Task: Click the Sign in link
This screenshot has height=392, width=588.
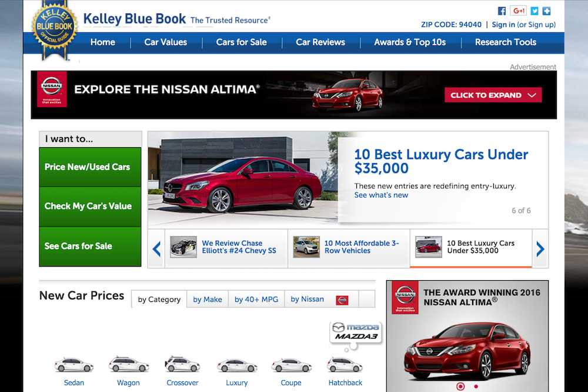Action: (503, 24)
